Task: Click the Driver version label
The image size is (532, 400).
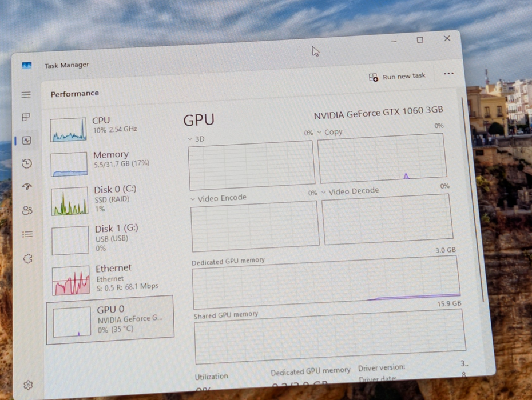Action: pos(382,367)
